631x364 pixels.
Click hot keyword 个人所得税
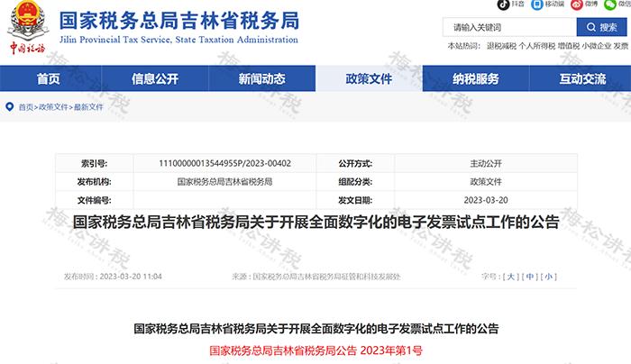(537, 46)
